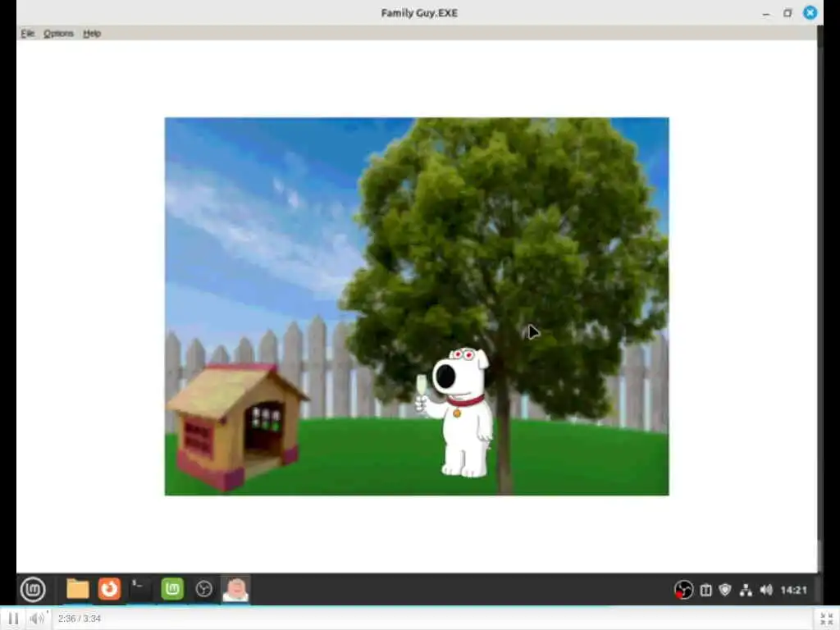
Task: Maximize the Family Guy.EXE window
Action: click(x=787, y=13)
